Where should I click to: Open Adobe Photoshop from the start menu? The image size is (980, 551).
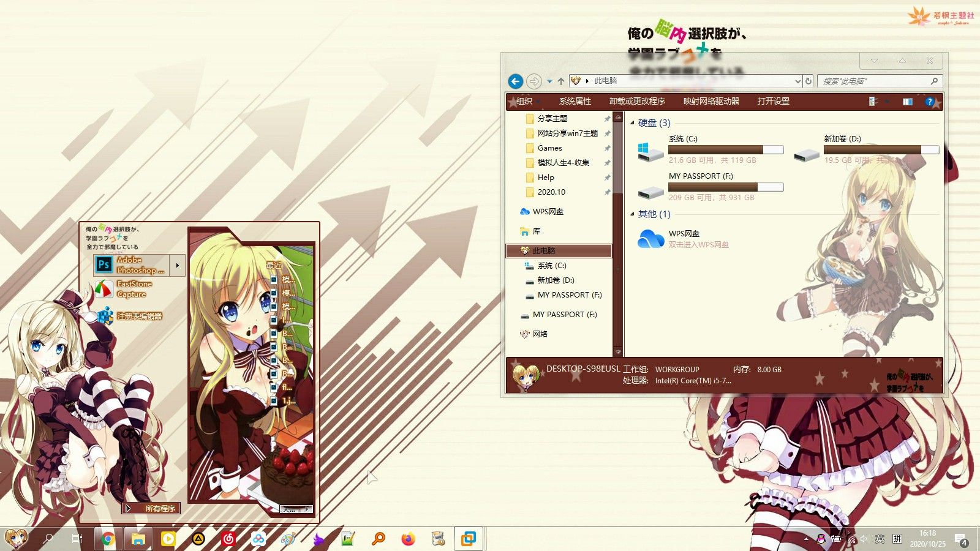(x=132, y=265)
